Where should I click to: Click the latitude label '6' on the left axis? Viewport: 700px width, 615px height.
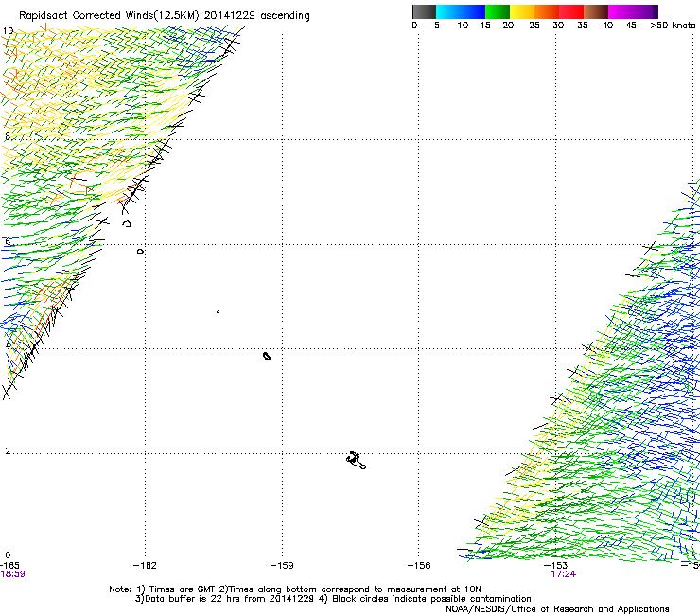point(8,241)
